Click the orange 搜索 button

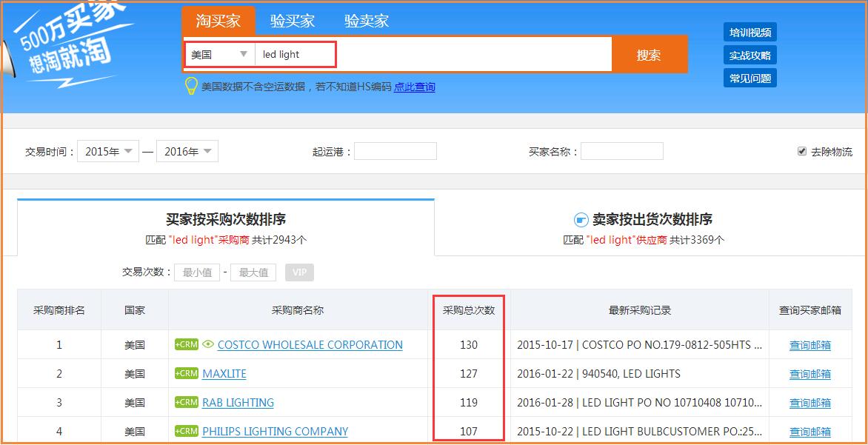[649, 55]
